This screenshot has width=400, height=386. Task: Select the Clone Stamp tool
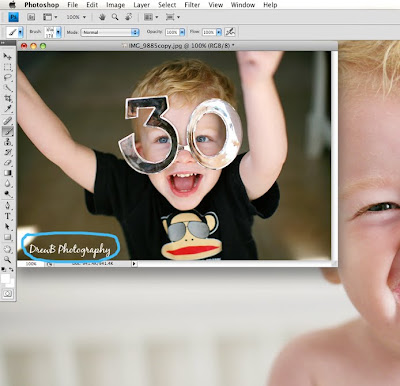click(x=7, y=142)
